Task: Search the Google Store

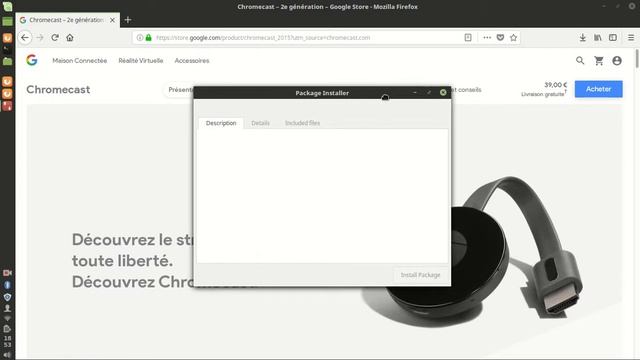Action: tap(580, 60)
